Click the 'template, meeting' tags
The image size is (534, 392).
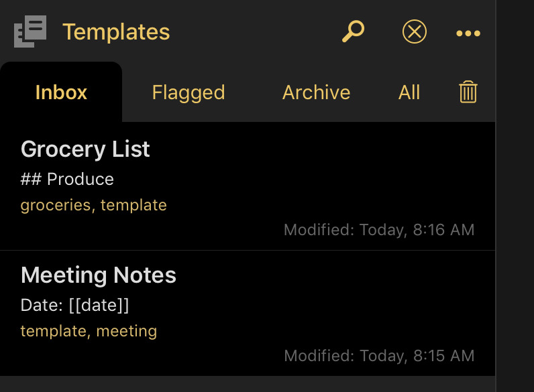tap(89, 331)
